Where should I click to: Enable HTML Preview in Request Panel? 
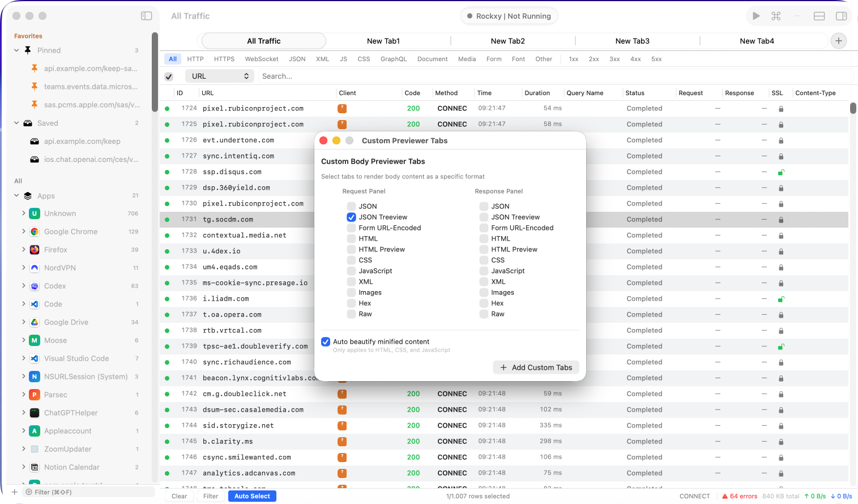click(351, 249)
